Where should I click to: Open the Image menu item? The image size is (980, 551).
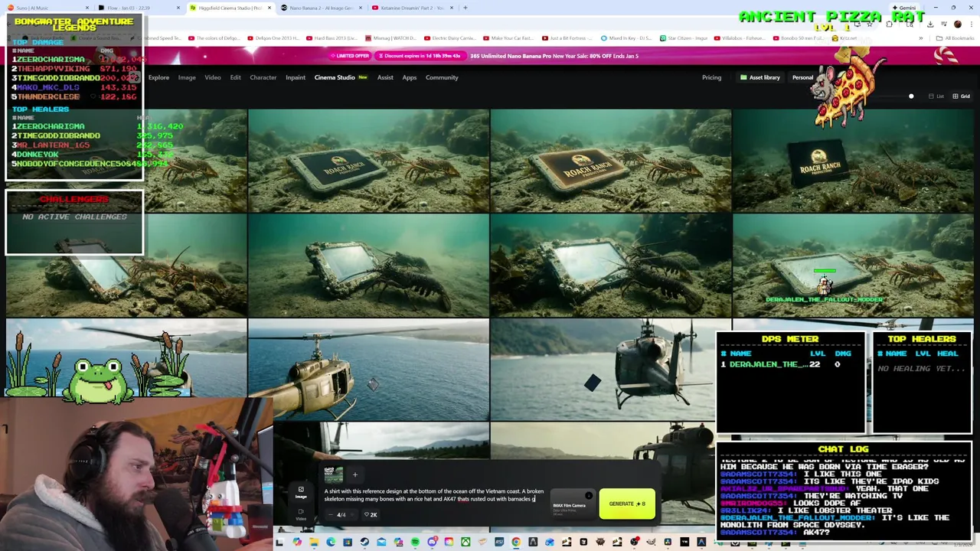(x=187, y=77)
